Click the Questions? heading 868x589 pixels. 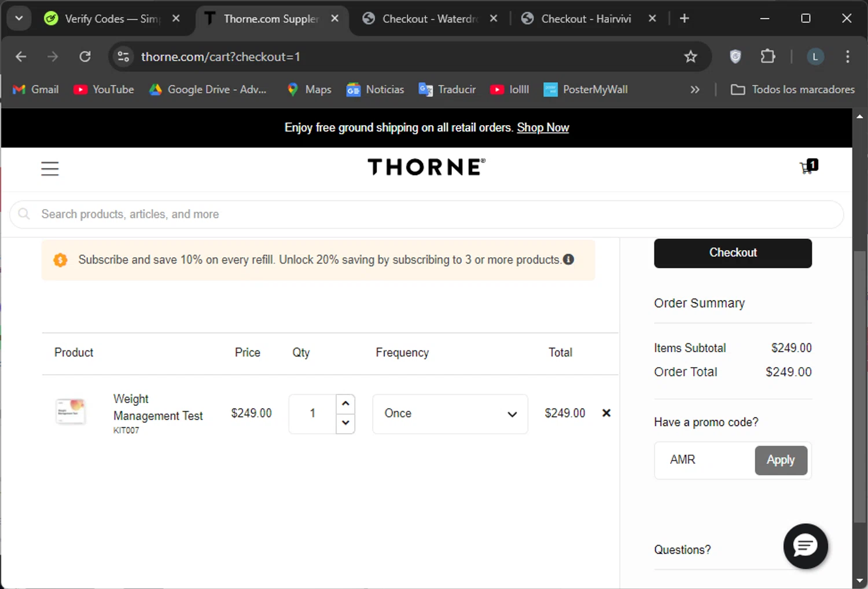pos(682,550)
